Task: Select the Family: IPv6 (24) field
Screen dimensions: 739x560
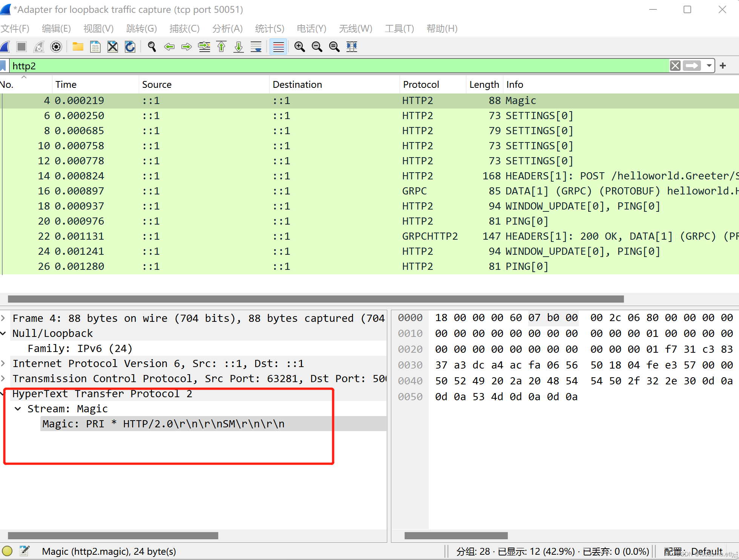Action: click(80, 348)
